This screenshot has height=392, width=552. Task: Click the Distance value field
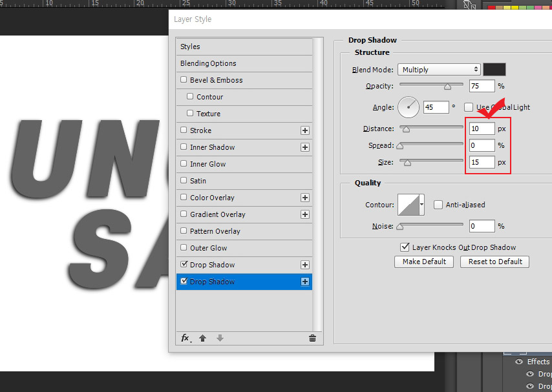482,129
